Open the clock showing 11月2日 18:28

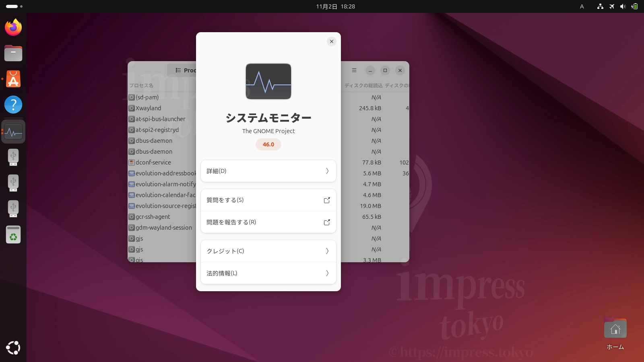[335, 6]
